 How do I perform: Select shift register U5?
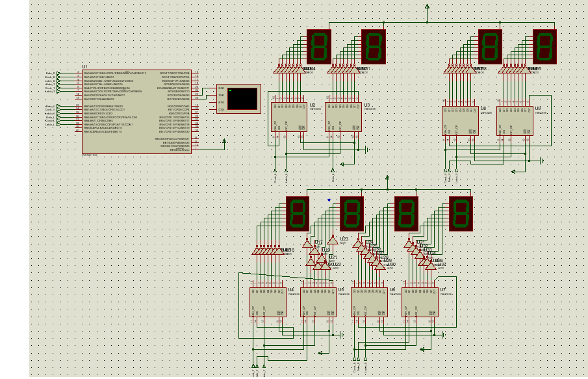[318, 302]
